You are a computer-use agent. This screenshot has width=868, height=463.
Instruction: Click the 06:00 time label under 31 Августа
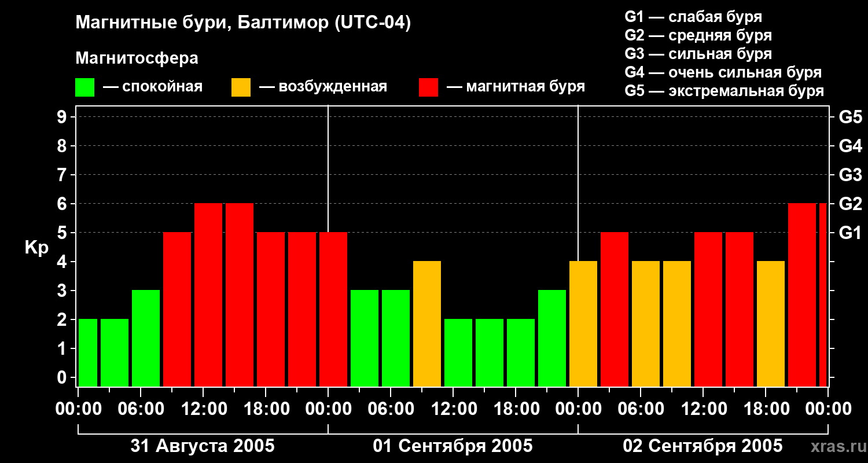pos(141,409)
